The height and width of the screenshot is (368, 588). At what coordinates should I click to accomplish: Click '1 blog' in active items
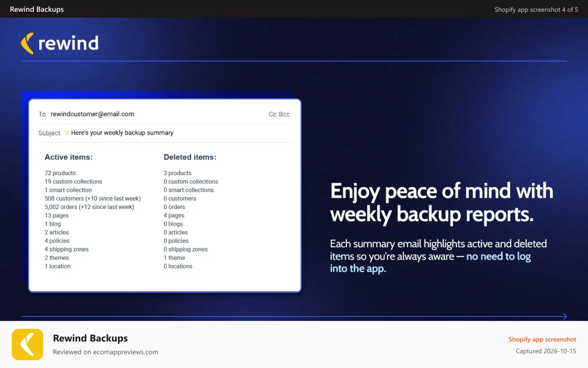(53, 224)
